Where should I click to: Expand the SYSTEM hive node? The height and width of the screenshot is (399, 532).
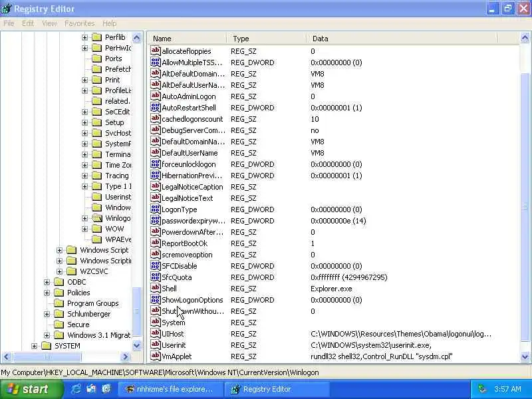[34, 346]
